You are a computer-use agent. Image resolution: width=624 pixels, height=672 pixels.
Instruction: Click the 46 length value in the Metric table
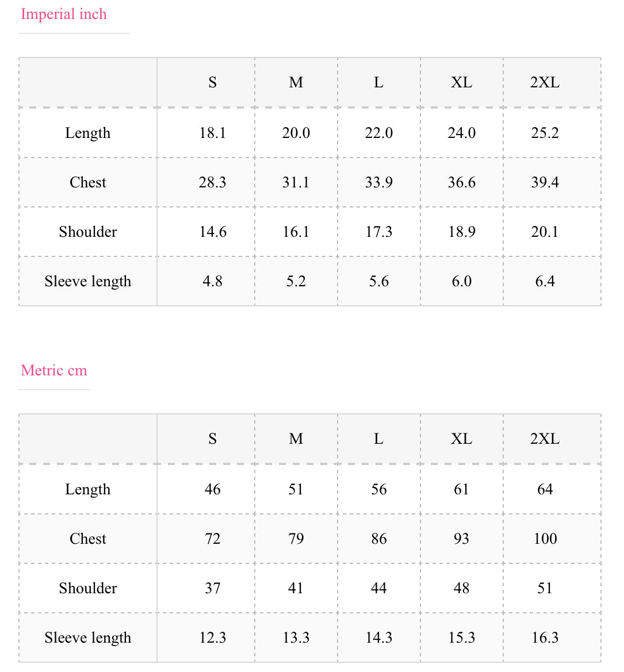212,490
